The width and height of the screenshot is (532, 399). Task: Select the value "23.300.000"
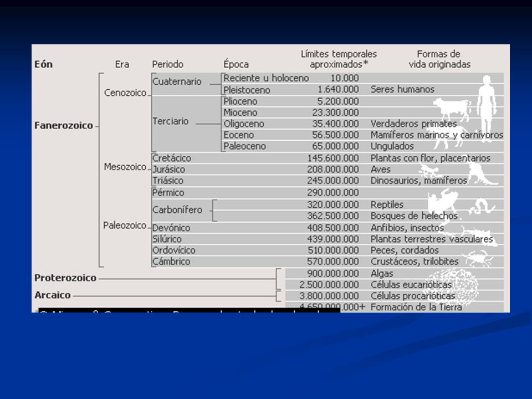click(335, 112)
